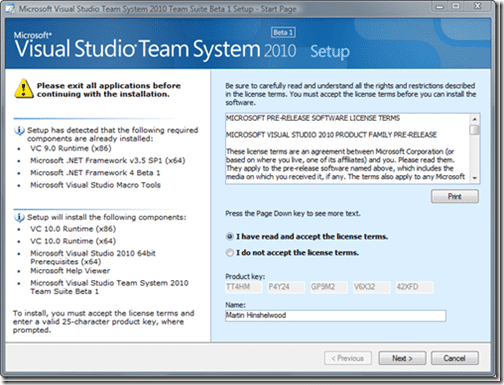Click Microsoft Visual Studio Macro Tools text
This screenshot has height=385, width=504.
coord(95,185)
